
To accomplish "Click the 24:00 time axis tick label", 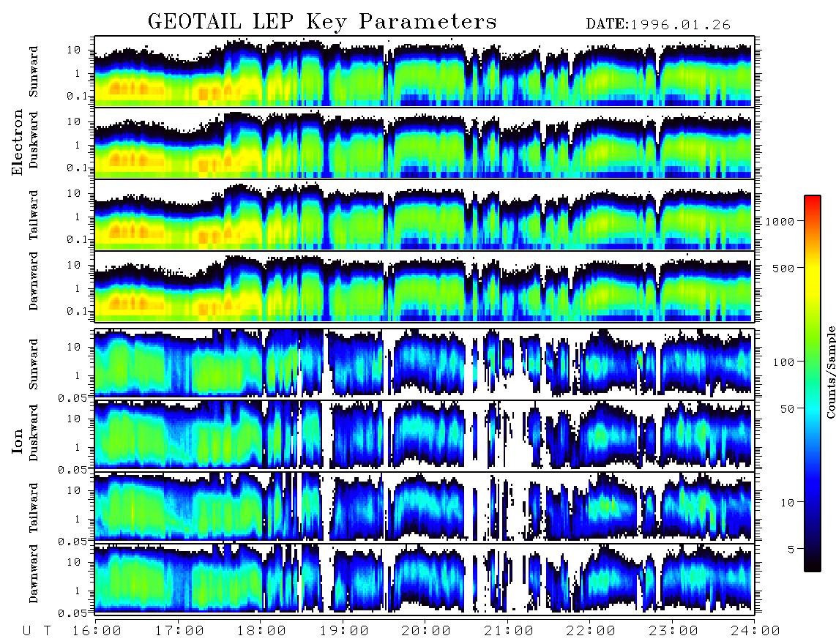I will pyautogui.click(x=755, y=631).
